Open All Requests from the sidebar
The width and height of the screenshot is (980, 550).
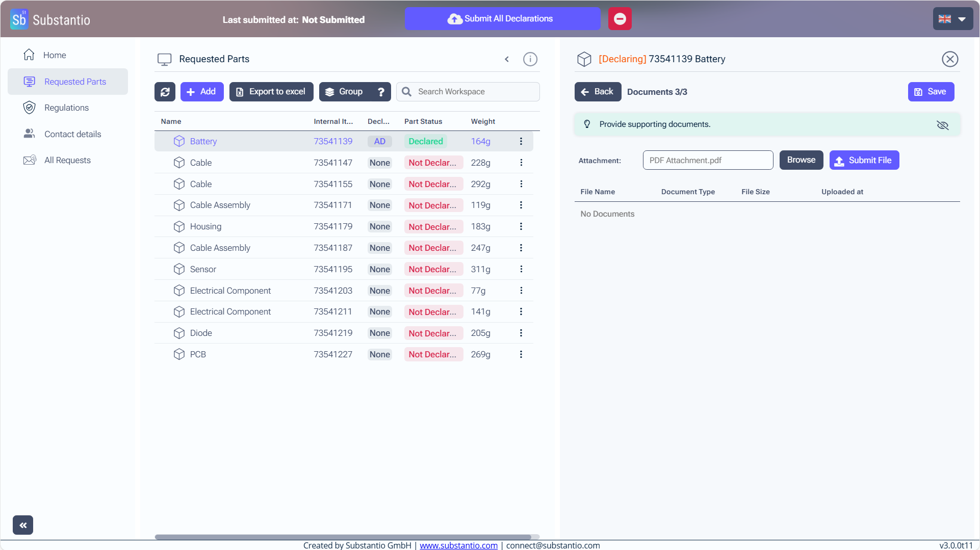pyautogui.click(x=67, y=160)
